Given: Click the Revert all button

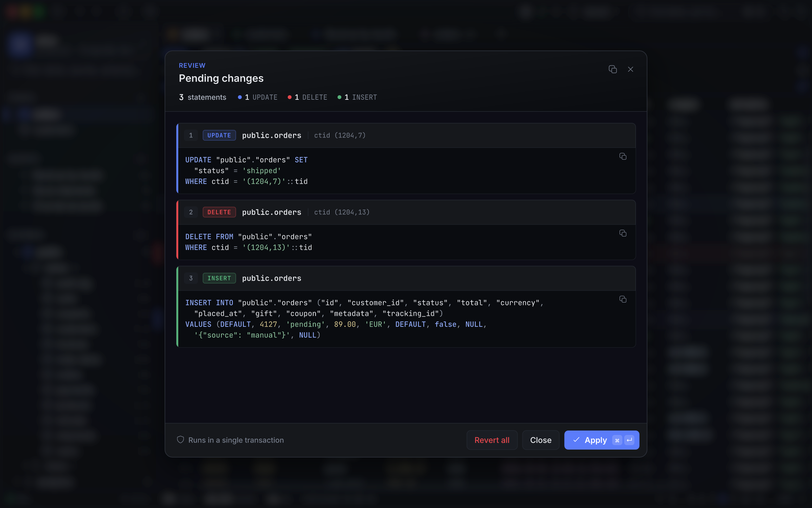Looking at the screenshot, I should click(x=492, y=440).
